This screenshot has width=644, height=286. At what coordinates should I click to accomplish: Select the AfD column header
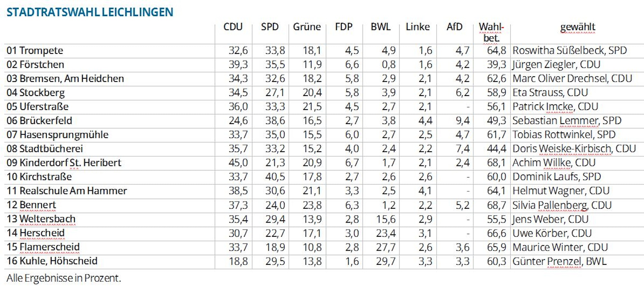[x=454, y=27]
